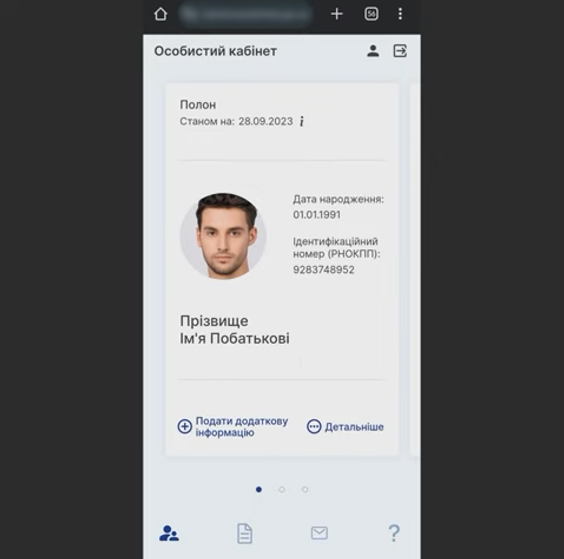
Task: Open the messages envelope tab
Action: point(319,533)
